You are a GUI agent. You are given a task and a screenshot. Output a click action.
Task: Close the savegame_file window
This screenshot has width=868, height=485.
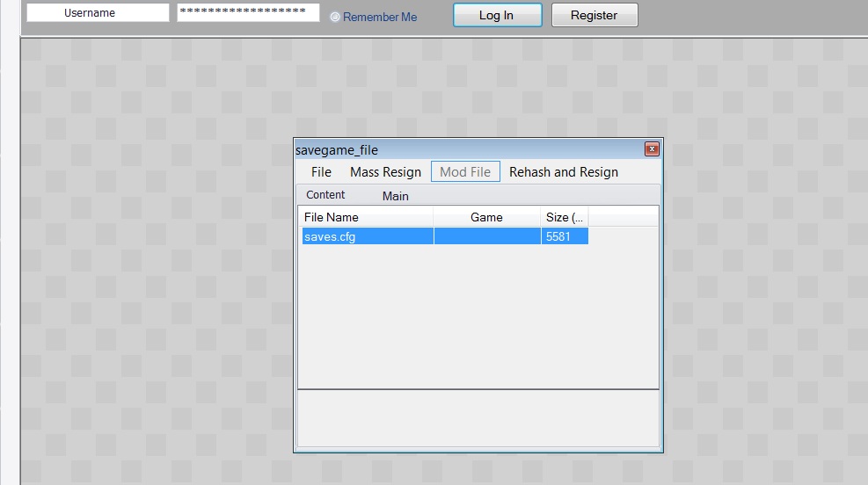(652, 149)
